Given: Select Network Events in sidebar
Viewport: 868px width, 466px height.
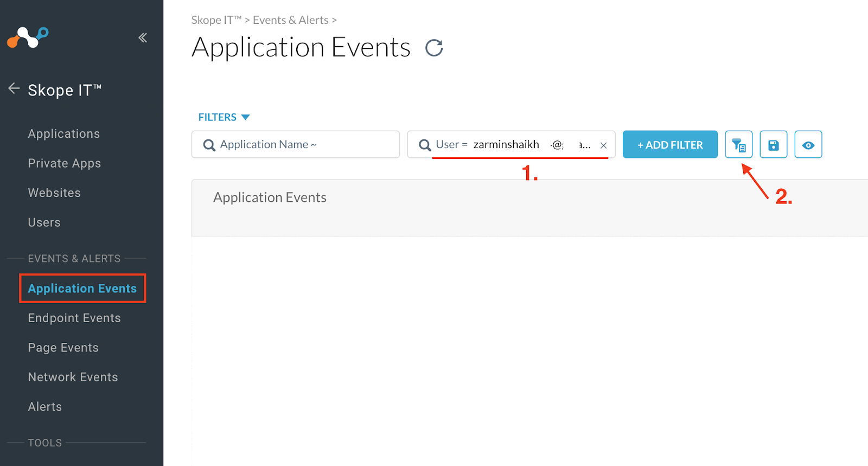Looking at the screenshot, I should (x=73, y=377).
